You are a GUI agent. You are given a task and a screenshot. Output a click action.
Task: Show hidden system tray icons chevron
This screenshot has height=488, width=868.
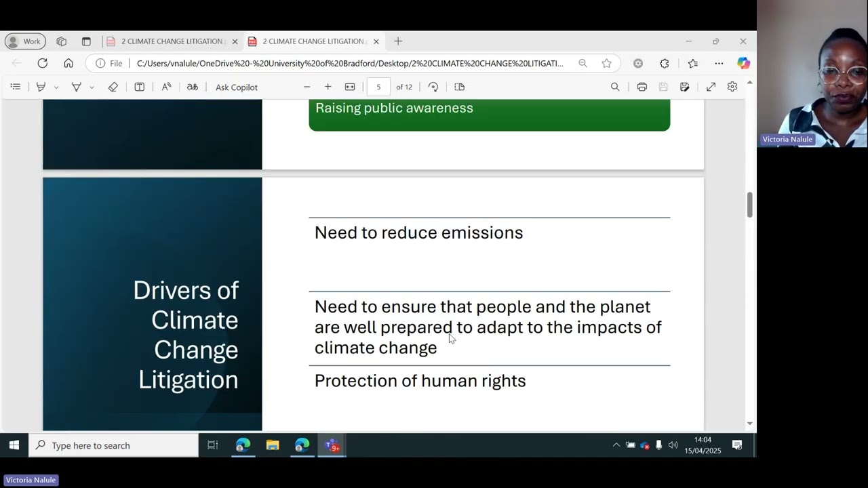click(x=616, y=445)
